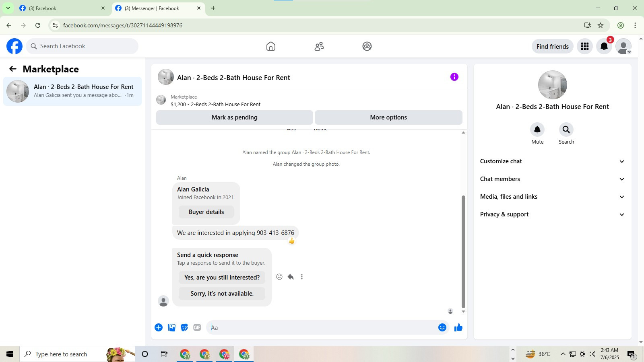Image resolution: width=644 pixels, height=362 pixels.
Task: Choose a GIF icon
Action: tap(197, 327)
